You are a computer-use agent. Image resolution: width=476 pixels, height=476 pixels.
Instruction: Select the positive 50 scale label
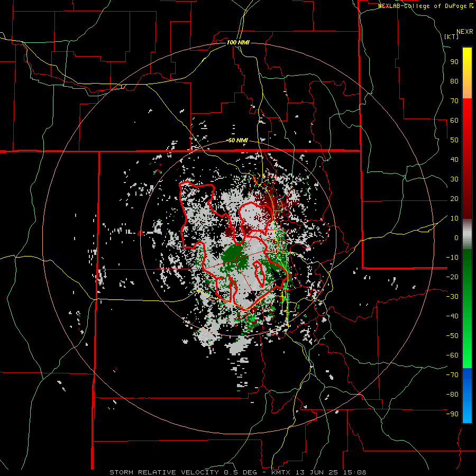click(x=454, y=140)
